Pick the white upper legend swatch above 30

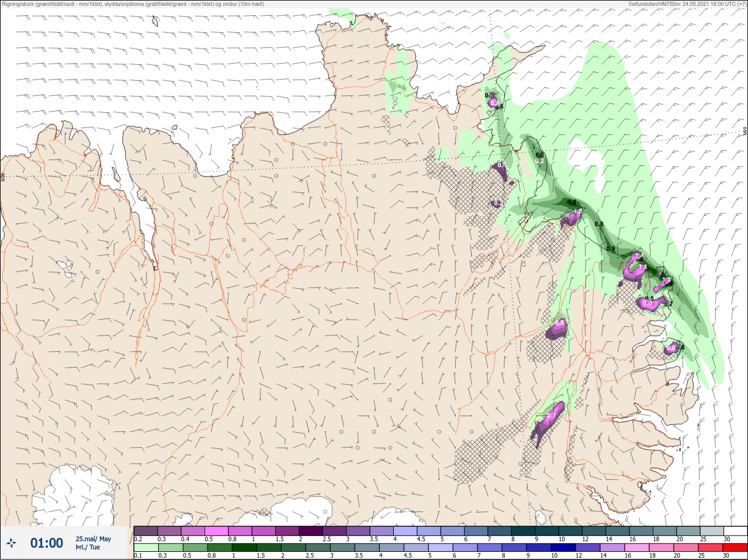736,531
